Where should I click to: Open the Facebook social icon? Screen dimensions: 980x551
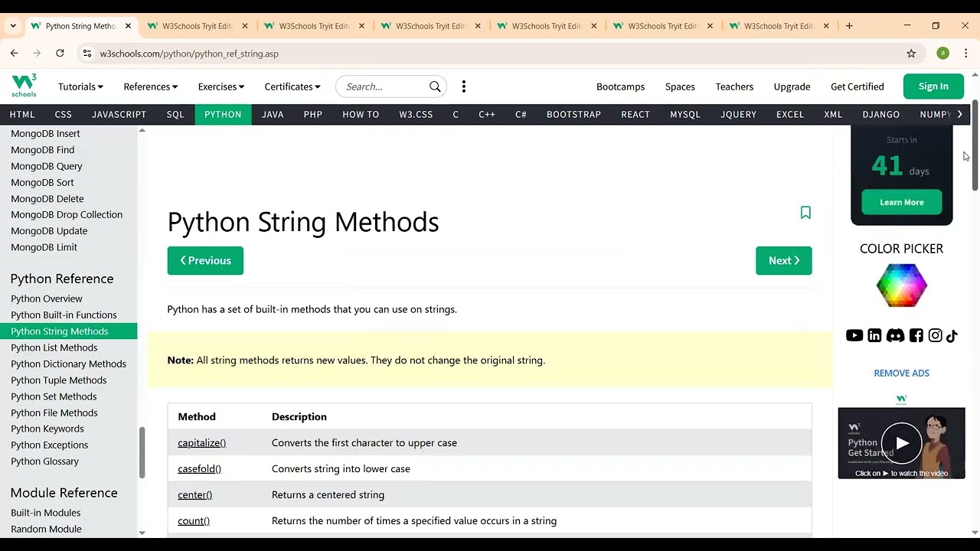click(x=916, y=335)
